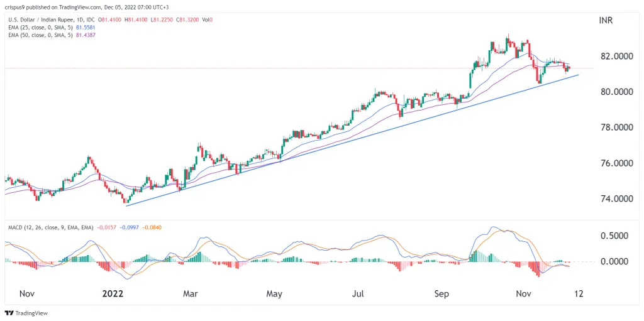Click the MACD (12, 26, close, 9) legend
644x321 pixels.
50,227
